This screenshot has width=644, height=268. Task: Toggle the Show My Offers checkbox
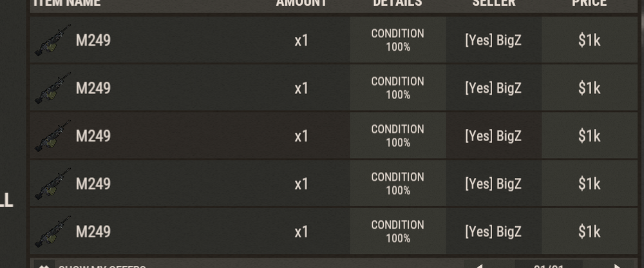[44, 265]
